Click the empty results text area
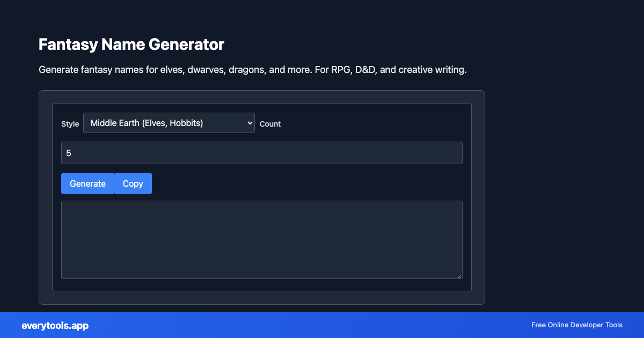Viewport: 644px width, 338px height. pyautogui.click(x=262, y=239)
